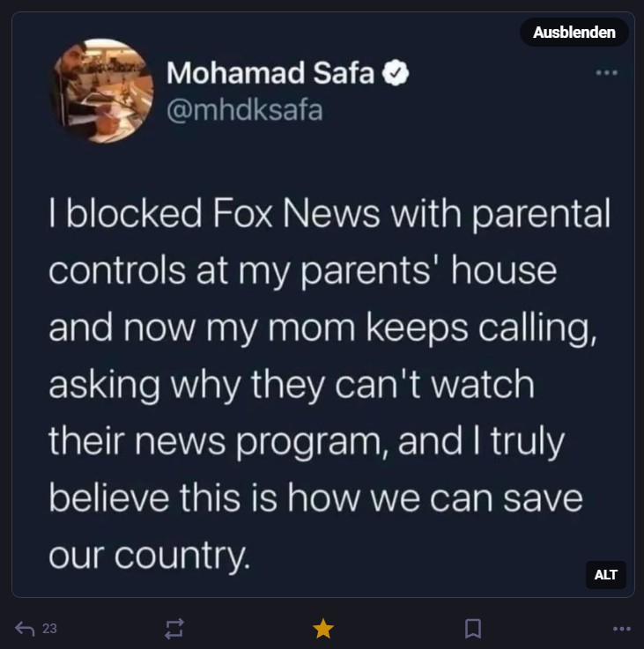Screen dimensions: 644x649
Task: Click the verified checkmark badge
Action: (396, 73)
